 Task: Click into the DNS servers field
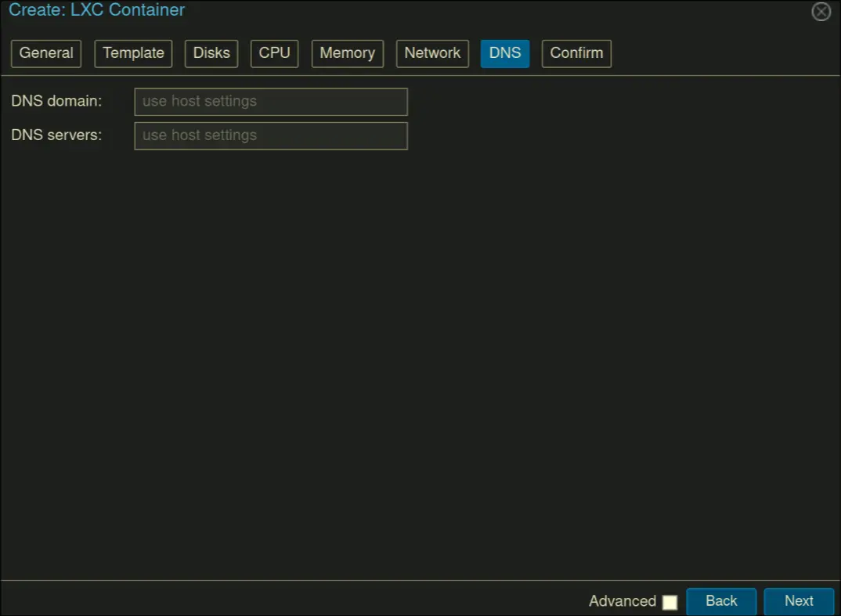click(x=271, y=135)
